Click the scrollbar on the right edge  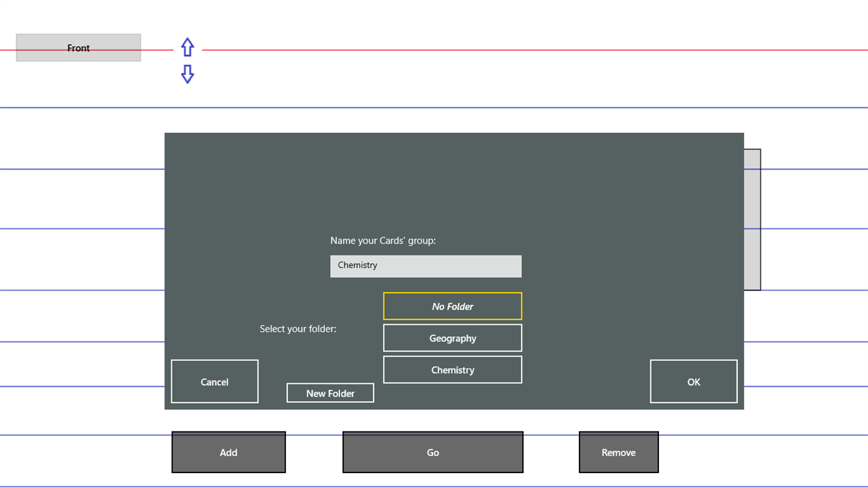(x=751, y=219)
